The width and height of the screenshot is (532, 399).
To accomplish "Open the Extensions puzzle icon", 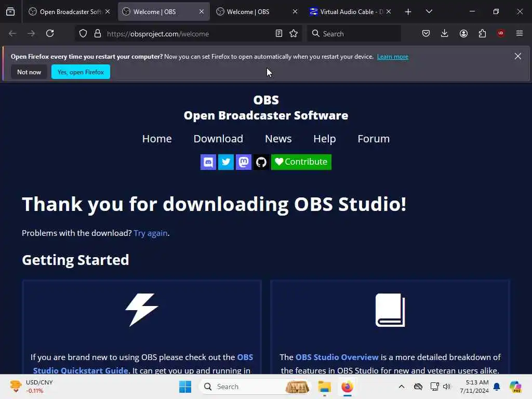I will pos(482,33).
